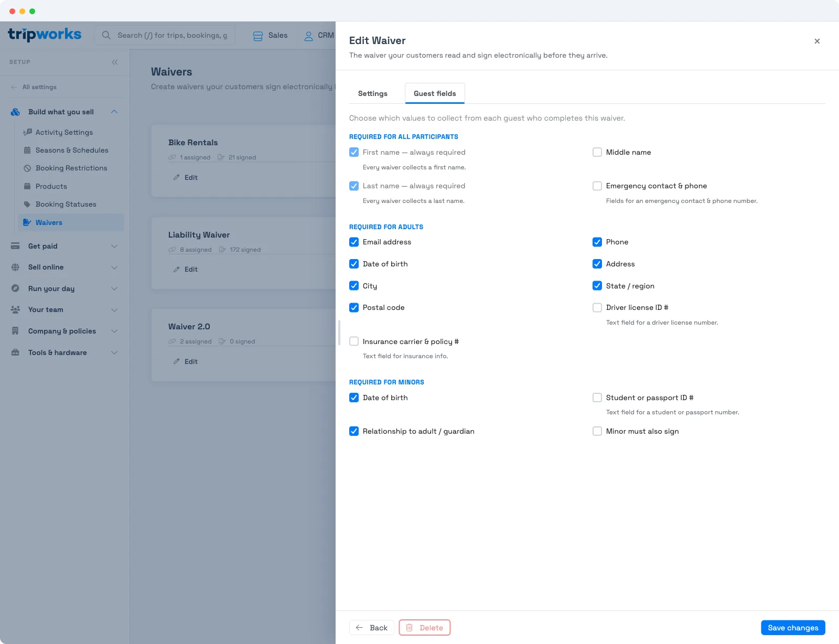Click the All settings link
Viewport: 839px width, 644px height.
39,87
